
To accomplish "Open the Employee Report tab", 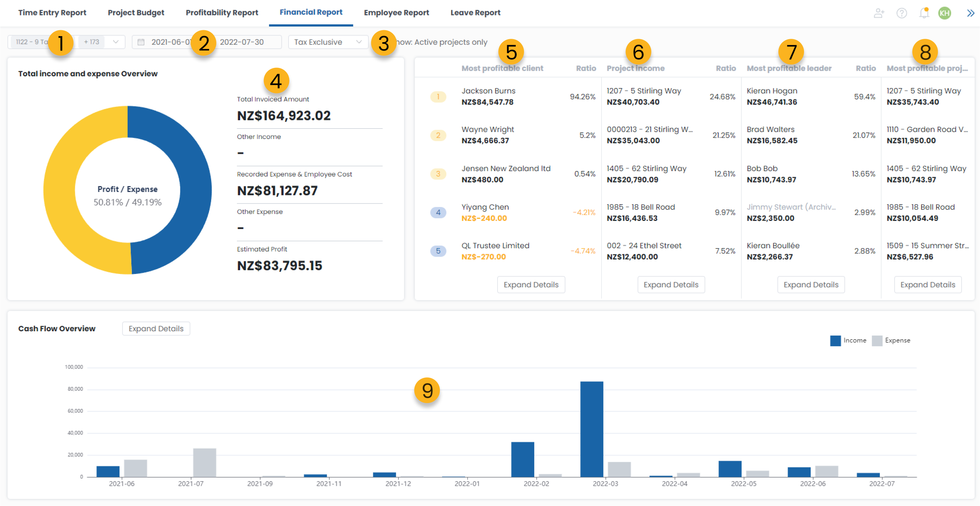I will [396, 13].
